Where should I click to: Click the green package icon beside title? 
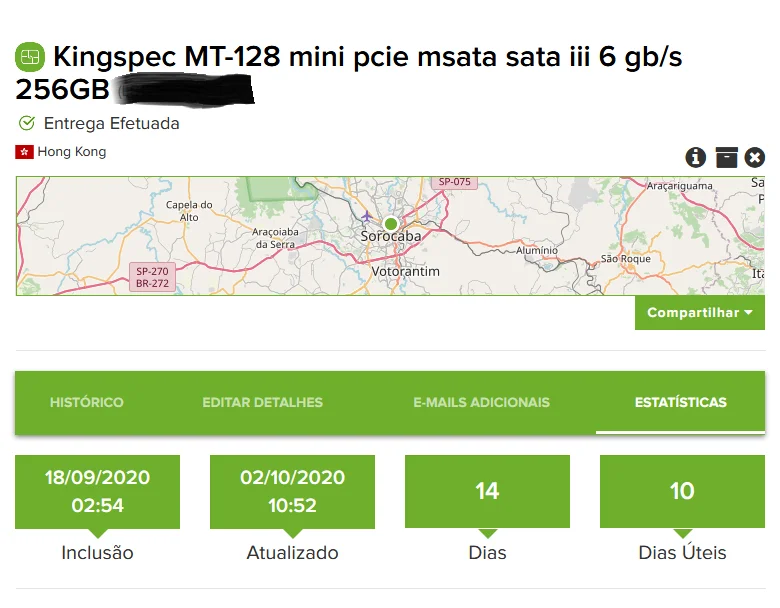pyautogui.click(x=30, y=57)
